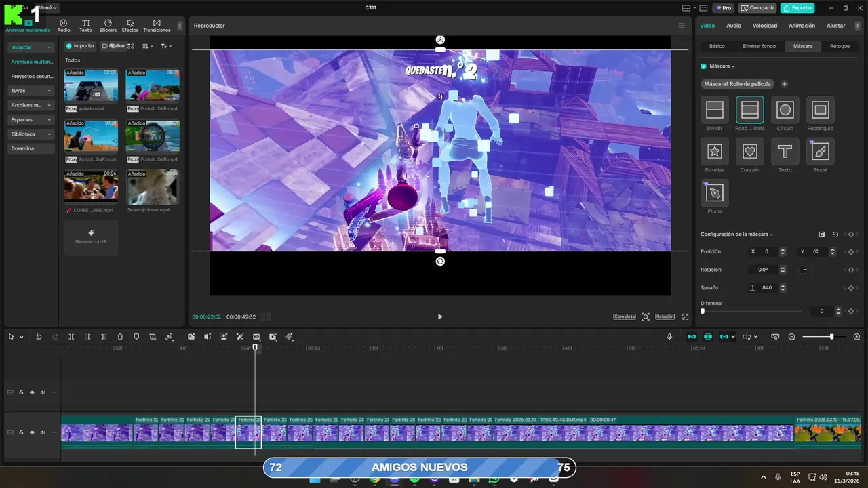Hide the upper track with eye icon
This screenshot has height=488, width=868.
click(32, 392)
